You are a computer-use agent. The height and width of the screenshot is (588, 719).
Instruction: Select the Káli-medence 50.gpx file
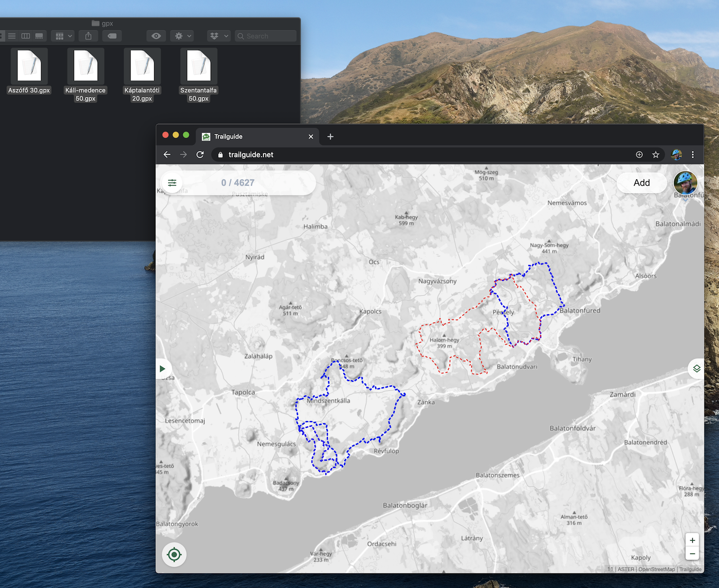point(85,75)
